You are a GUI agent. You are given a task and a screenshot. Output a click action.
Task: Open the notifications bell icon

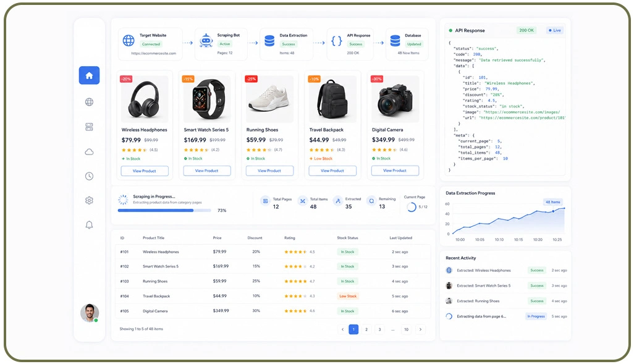click(x=90, y=225)
